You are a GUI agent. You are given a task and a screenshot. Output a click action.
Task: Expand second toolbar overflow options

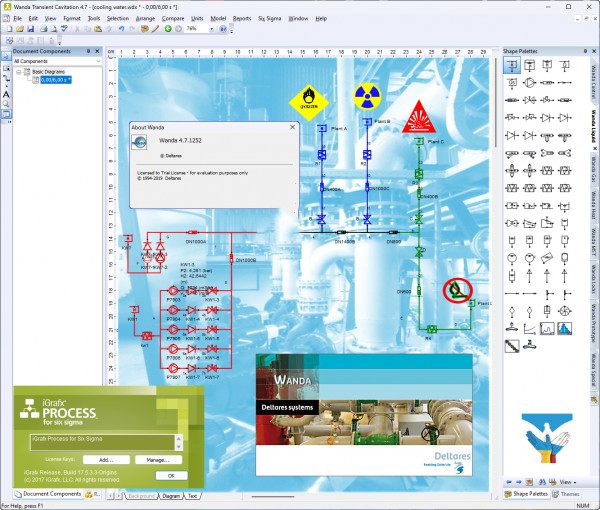(x=60, y=41)
